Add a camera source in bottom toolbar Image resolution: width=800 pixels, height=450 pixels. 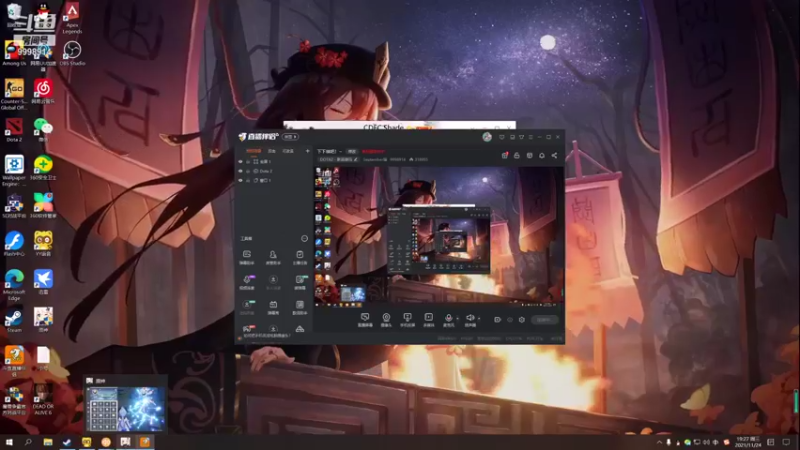[x=386, y=320]
